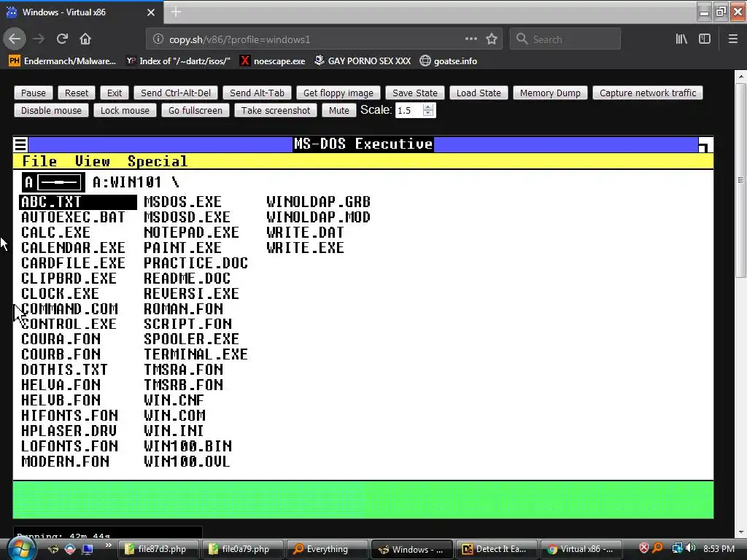Click Go fullscreen button
The image size is (747, 560).
tap(196, 111)
